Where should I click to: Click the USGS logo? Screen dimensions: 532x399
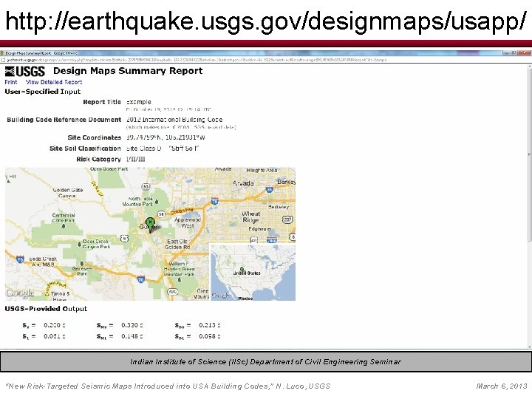pyautogui.click(x=25, y=71)
